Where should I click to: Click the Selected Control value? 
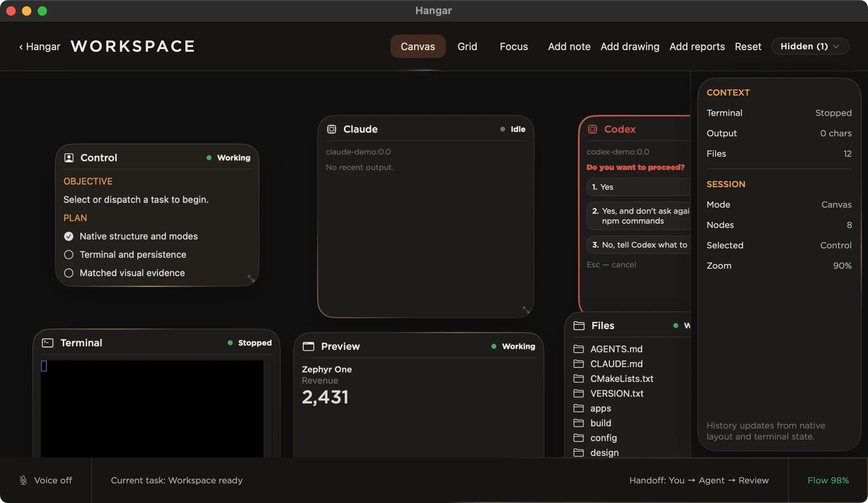[x=836, y=245]
